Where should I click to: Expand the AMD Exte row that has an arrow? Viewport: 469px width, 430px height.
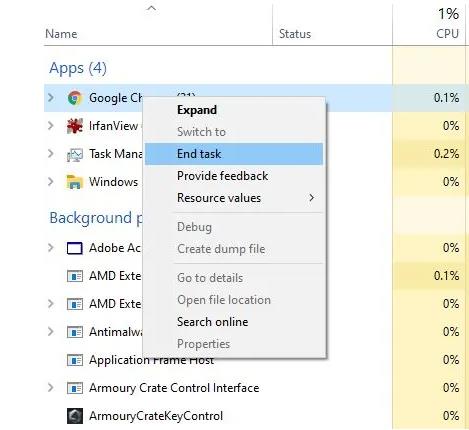(x=51, y=304)
